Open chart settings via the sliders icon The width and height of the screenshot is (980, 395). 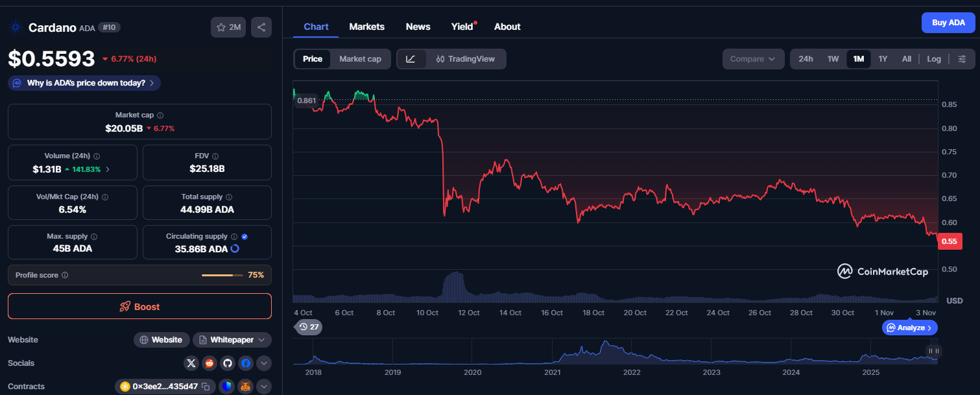pyautogui.click(x=962, y=58)
